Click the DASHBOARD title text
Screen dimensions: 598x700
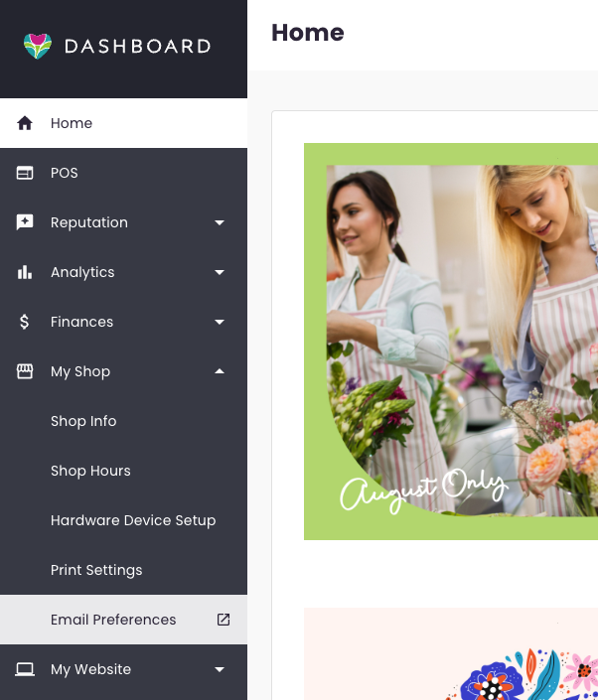click(x=137, y=47)
